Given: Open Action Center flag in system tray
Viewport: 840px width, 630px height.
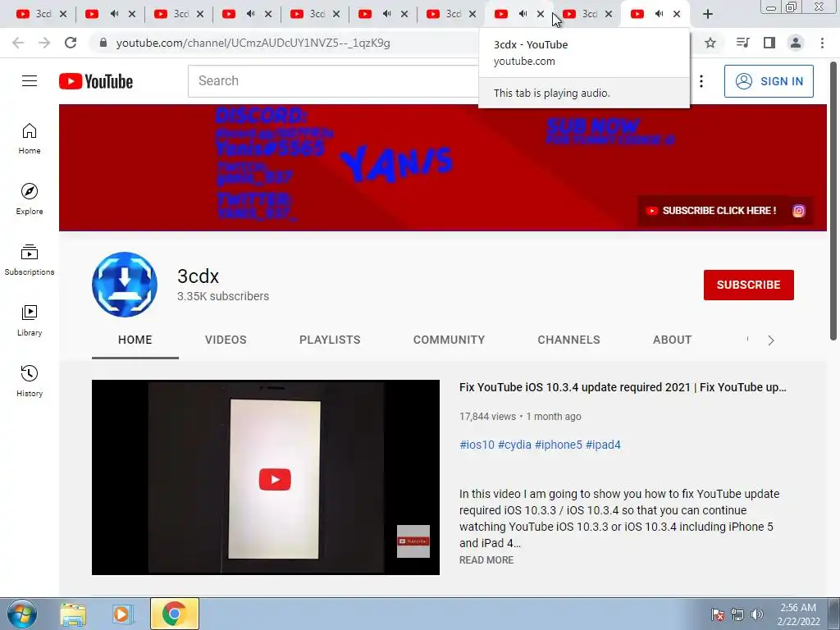Looking at the screenshot, I should coord(717,614).
